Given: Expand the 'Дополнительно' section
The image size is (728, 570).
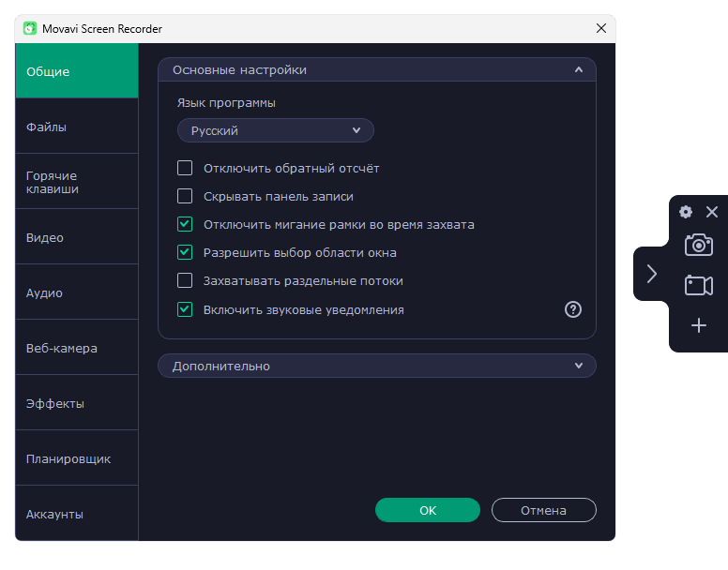Looking at the screenshot, I should click(x=376, y=366).
